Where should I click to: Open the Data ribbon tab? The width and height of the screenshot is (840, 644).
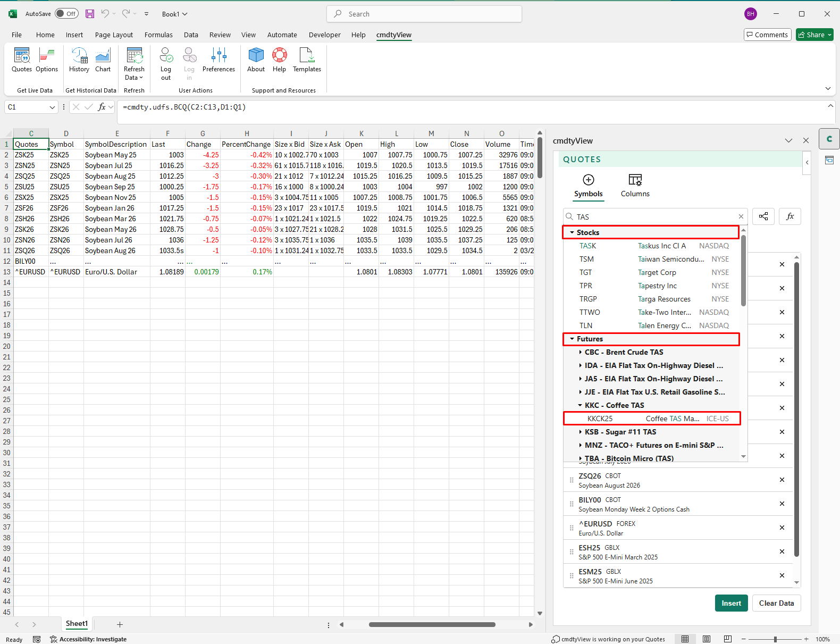click(191, 35)
